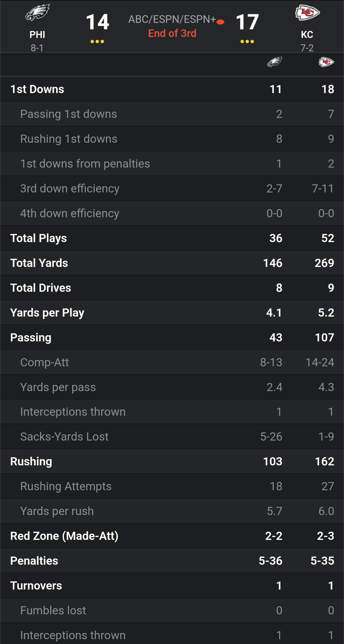Image resolution: width=344 pixels, height=644 pixels.
Task: Click the Eagles column logo above stats
Action: [x=274, y=62]
